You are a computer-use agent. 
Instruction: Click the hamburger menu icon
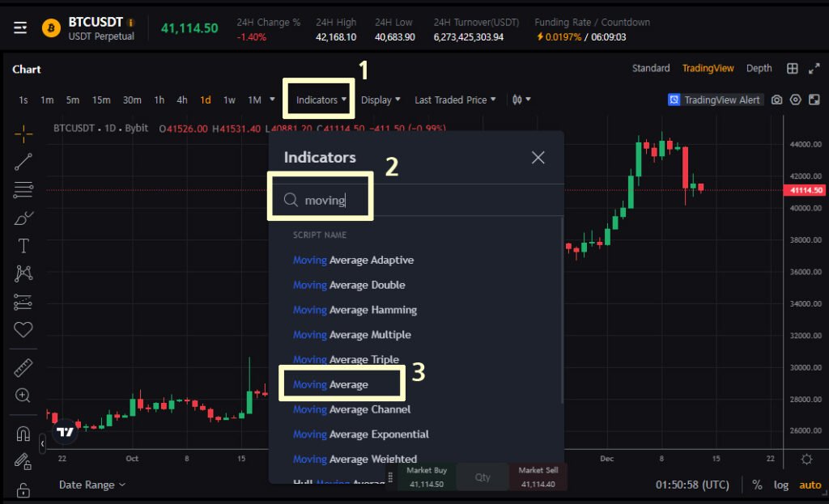pyautogui.click(x=20, y=28)
